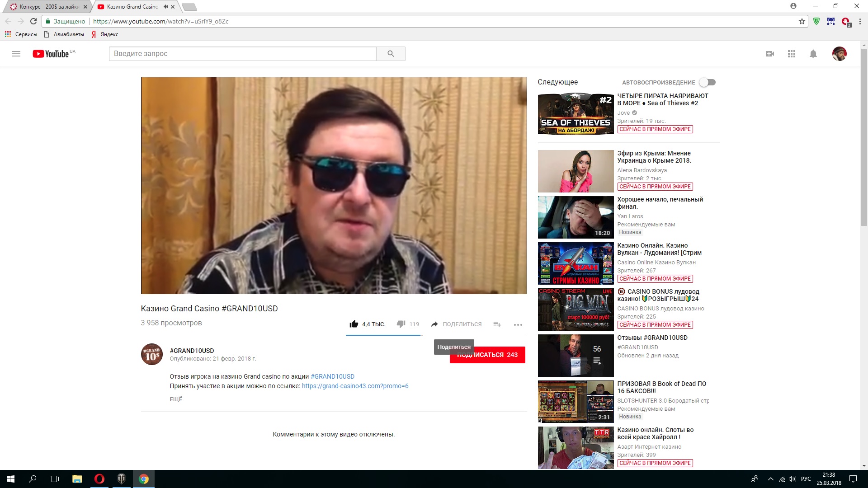Viewport: 868px width, 488px height.
Task: Open Отзывы #GRAND10USD playlist thumbnail
Action: (x=576, y=356)
